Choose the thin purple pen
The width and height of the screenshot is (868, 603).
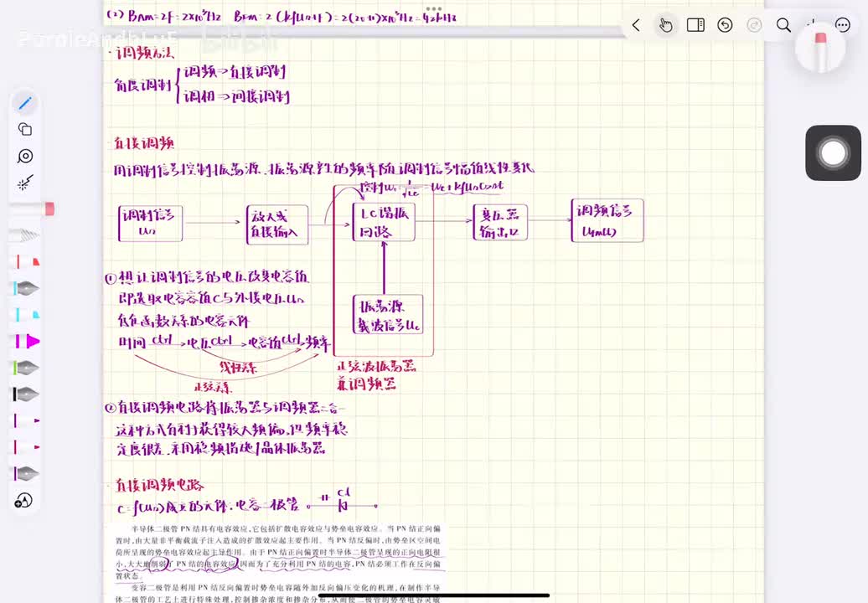click(x=26, y=421)
